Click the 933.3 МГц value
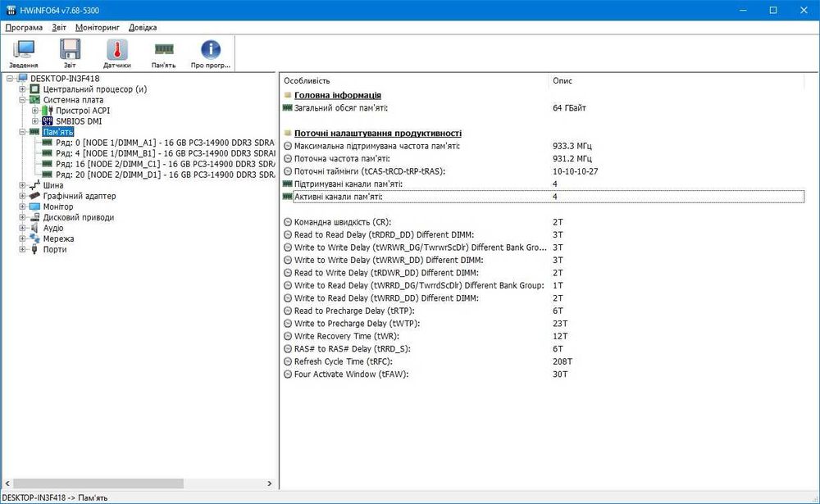This screenshot has height=504, width=820. tap(572, 147)
